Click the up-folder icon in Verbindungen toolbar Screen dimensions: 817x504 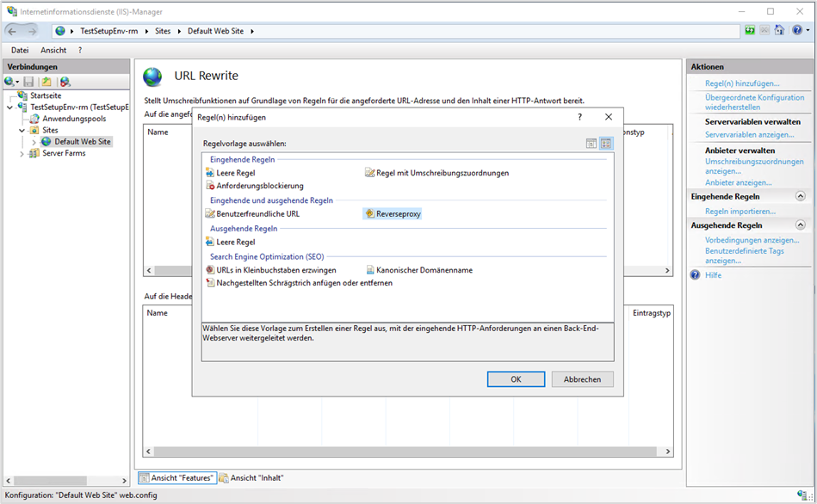[x=46, y=82]
